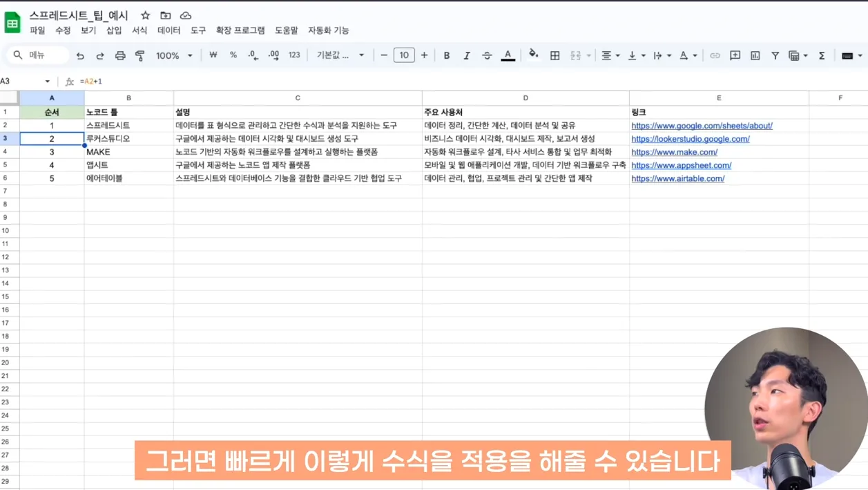The height and width of the screenshot is (490, 868).
Task: Increase decimal places icon
Action: (273, 55)
